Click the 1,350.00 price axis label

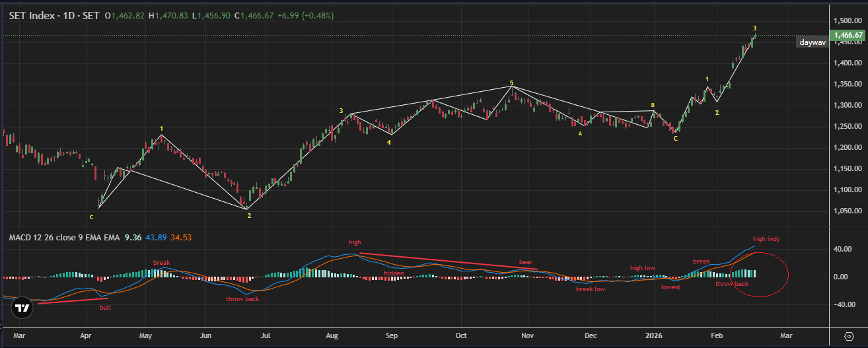point(848,85)
